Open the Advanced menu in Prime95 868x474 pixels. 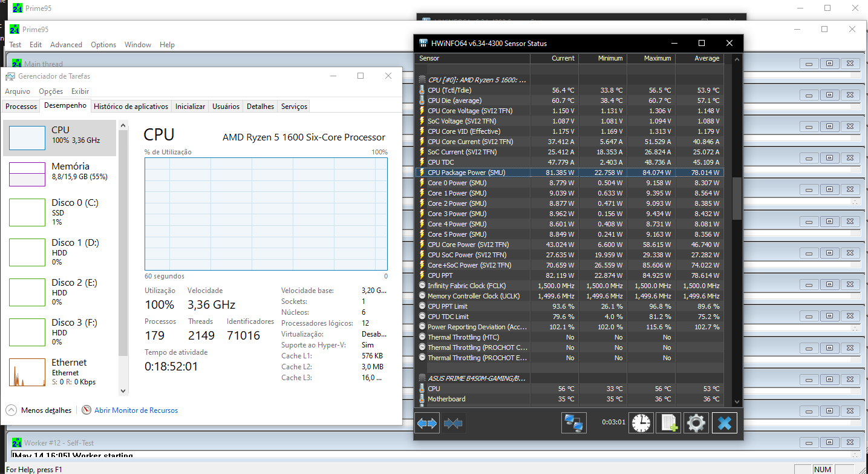(66, 45)
